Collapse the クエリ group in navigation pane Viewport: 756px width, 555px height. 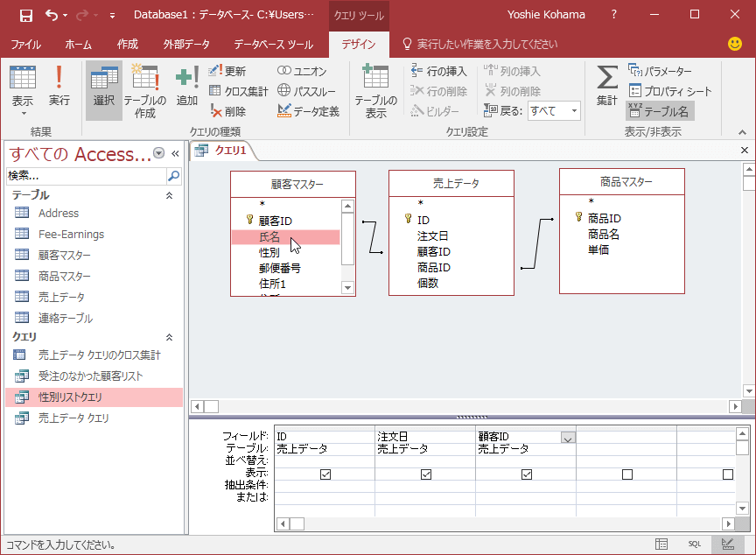[x=169, y=337]
